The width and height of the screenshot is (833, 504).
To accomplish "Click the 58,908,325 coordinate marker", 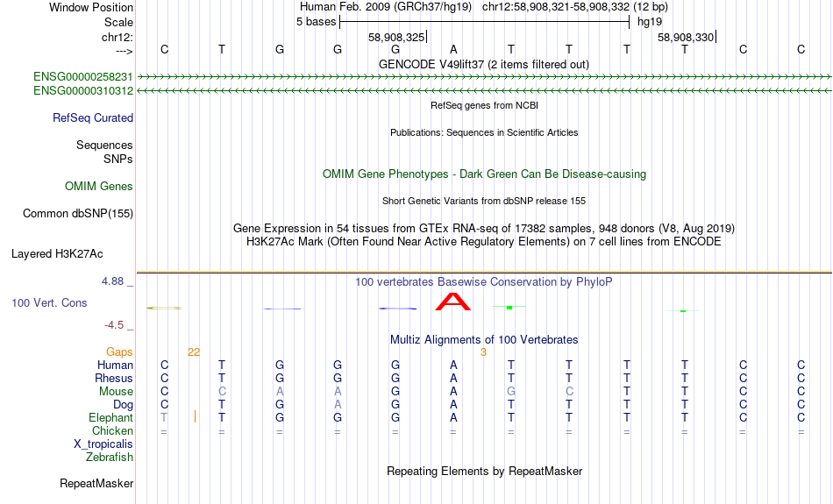I will point(396,37).
